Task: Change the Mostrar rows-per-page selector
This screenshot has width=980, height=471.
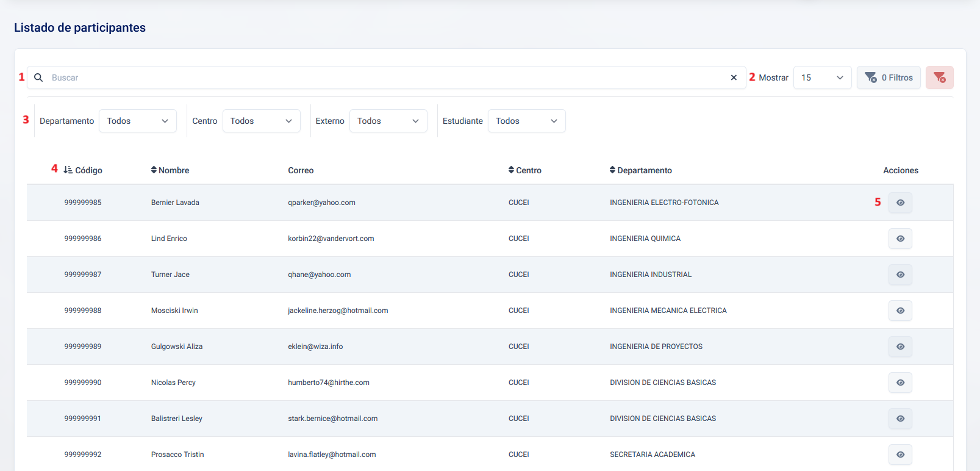Action: (x=822, y=77)
